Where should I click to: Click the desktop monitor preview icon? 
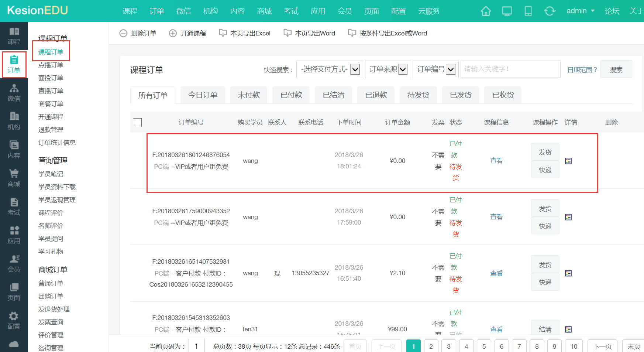coord(507,11)
